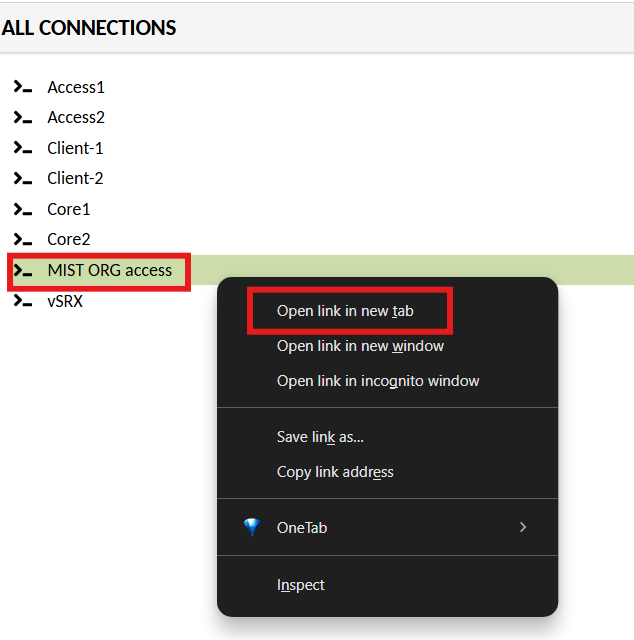Click terminal icon next to Client-1

click(x=23, y=148)
